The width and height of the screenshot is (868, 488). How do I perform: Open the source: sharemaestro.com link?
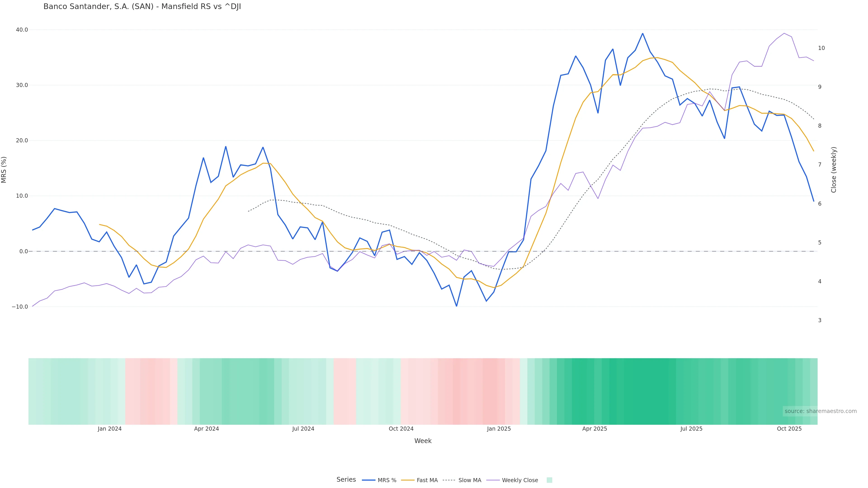pos(821,411)
